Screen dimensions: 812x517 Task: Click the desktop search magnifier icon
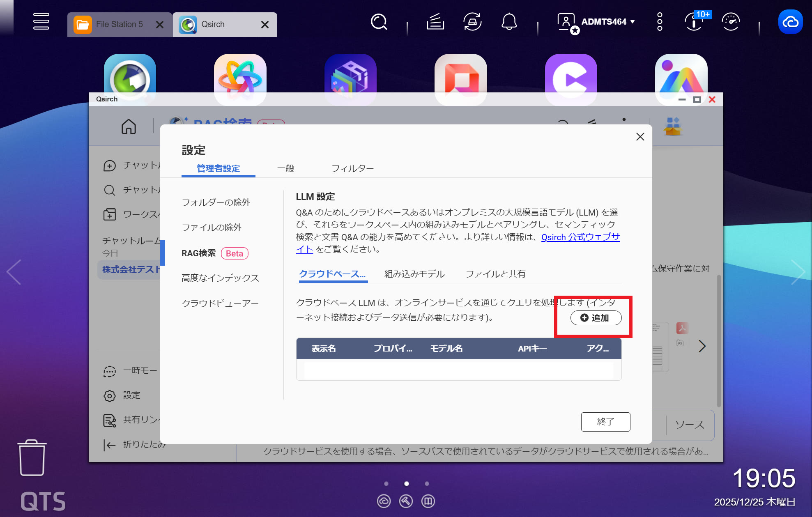pos(379,21)
